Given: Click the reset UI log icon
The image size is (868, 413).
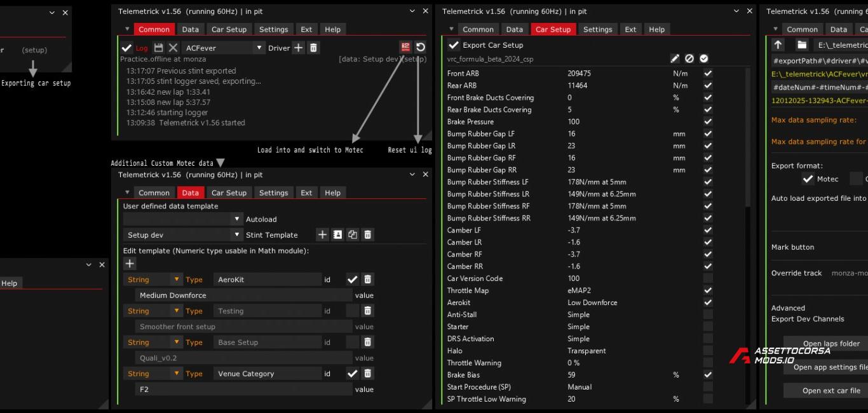Looking at the screenshot, I should click(420, 47).
